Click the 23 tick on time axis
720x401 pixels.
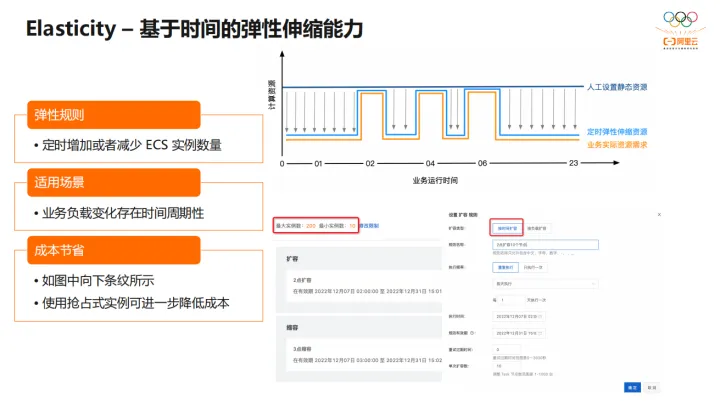click(x=574, y=163)
